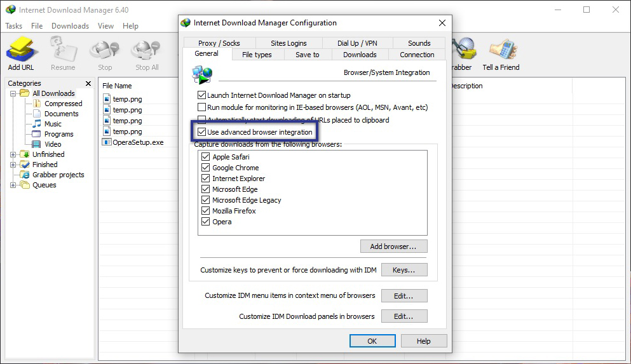Select the Music category icon
Screen dimensions: 631x364
tap(37, 124)
